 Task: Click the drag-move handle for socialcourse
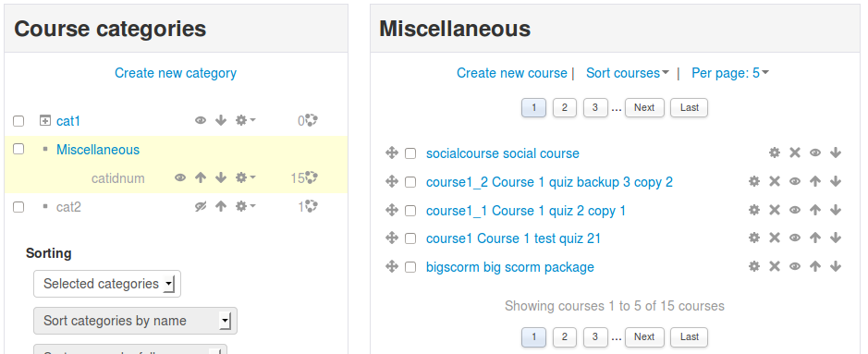click(x=392, y=153)
